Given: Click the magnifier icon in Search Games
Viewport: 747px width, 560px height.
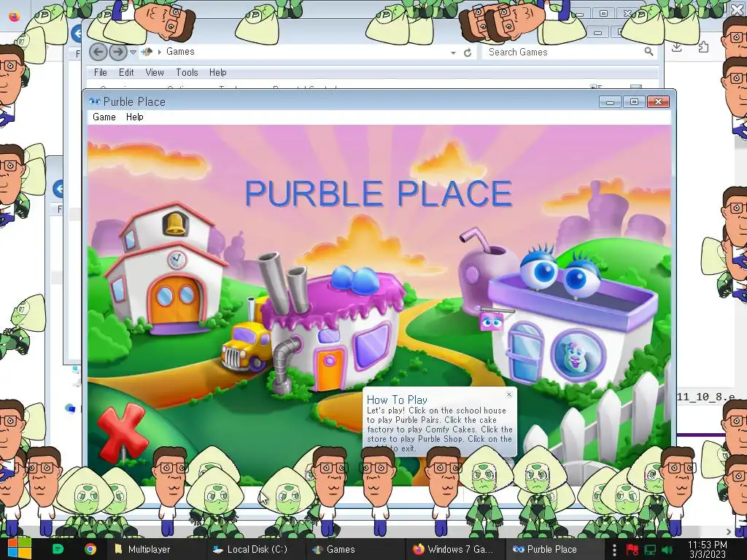Looking at the screenshot, I should pyautogui.click(x=649, y=52).
